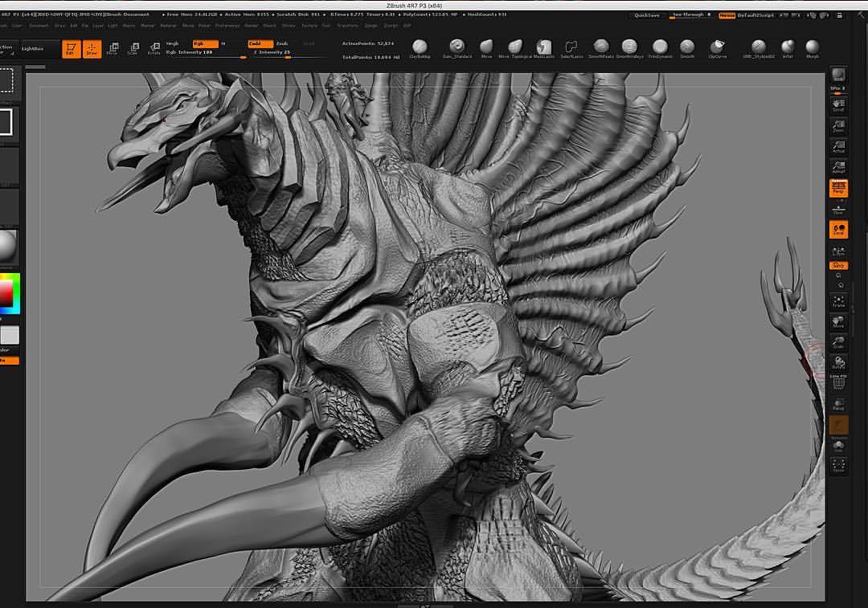Toggle the Menus button
This screenshot has height=608, width=868.
(727, 15)
